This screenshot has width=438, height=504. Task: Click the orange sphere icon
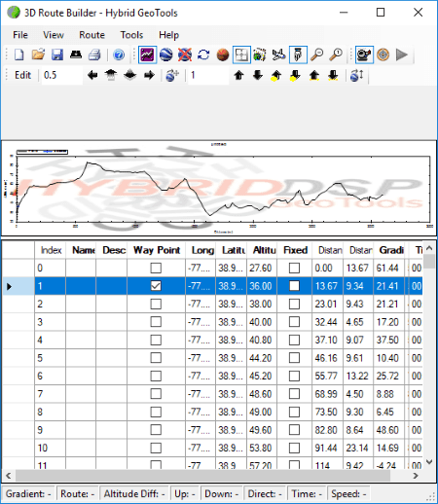point(223,54)
